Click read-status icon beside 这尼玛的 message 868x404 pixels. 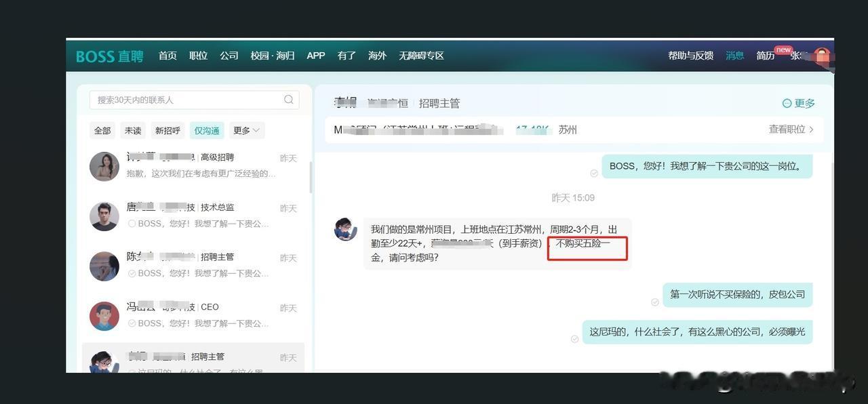[x=574, y=339]
